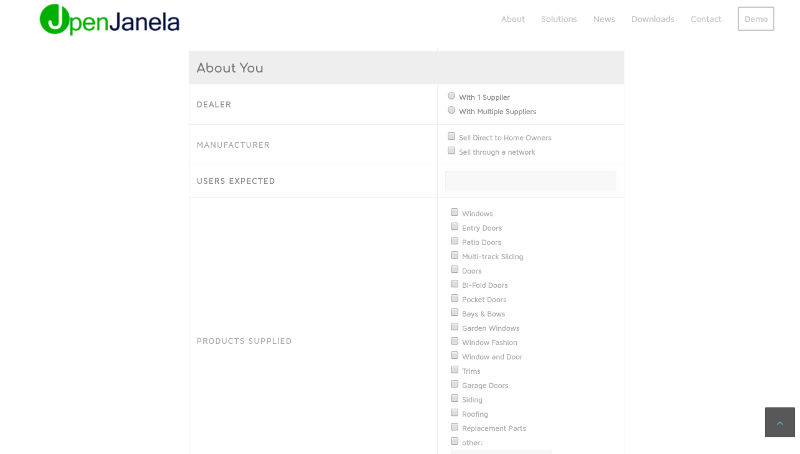Screen dimensions: 800x454
Task: Open the Solutions navigation menu
Action: tap(559, 19)
